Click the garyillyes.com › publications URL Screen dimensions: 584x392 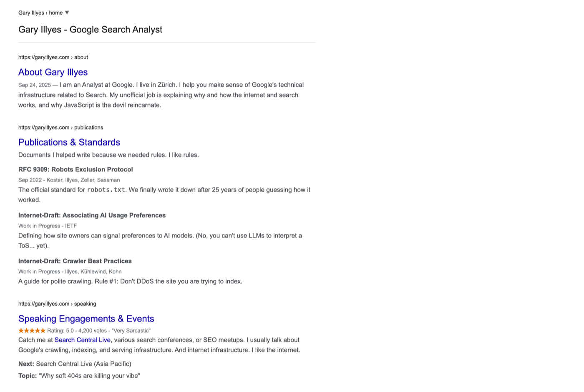(60, 128)
